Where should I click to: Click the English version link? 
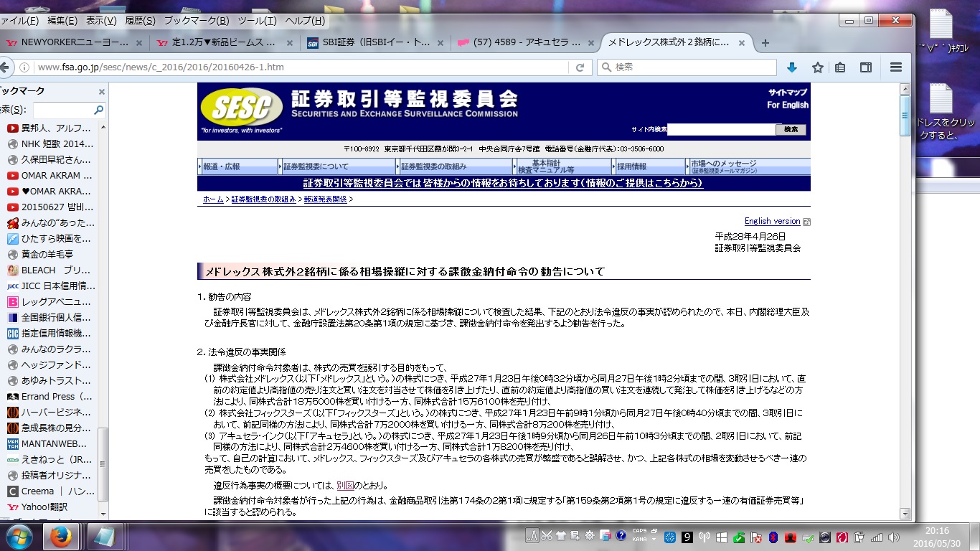(x=772, y=221)
